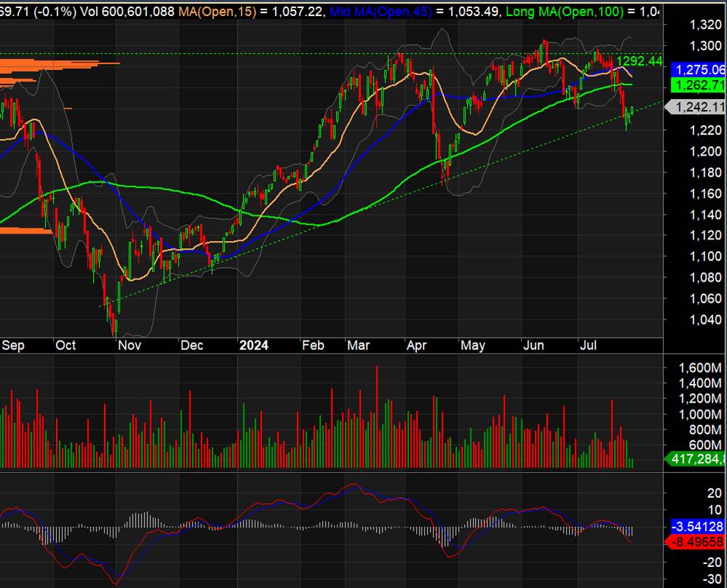Click the 1,000M volume axis label
Viewport: 727px width, 588px height.
tap(700, 414)
